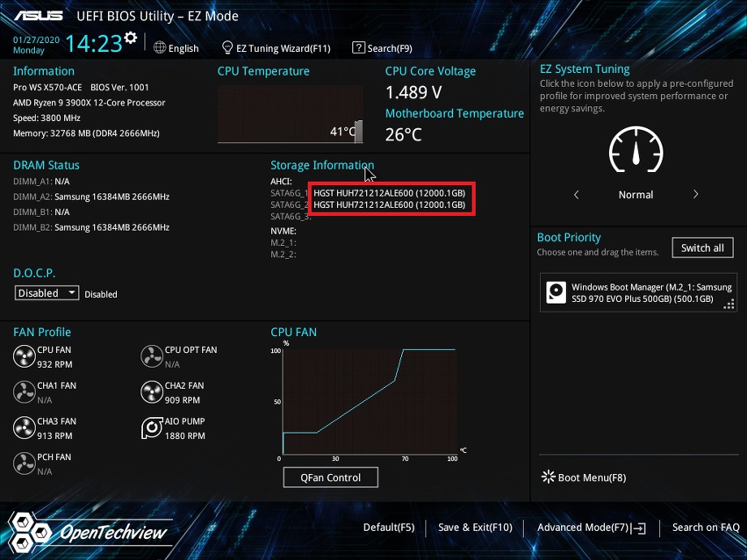Select previous EZ tuning profile arrow
The height and width of the screenshot is (560, 747).
(x=576, y=194)
